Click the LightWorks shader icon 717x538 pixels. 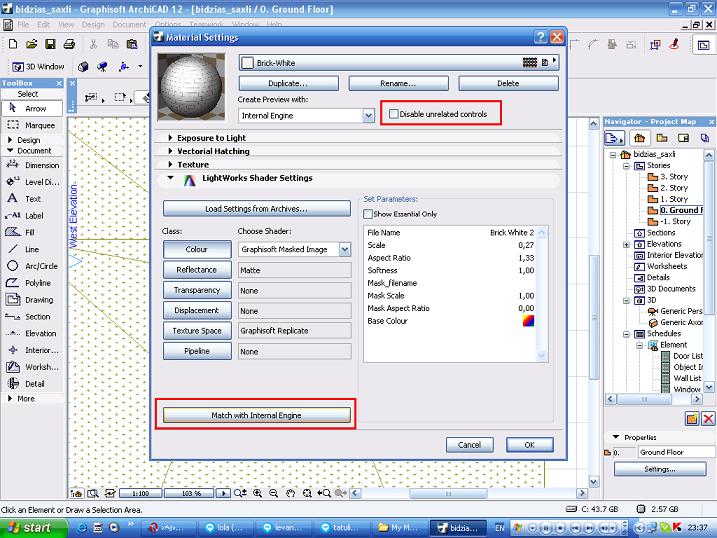[189, 180]
